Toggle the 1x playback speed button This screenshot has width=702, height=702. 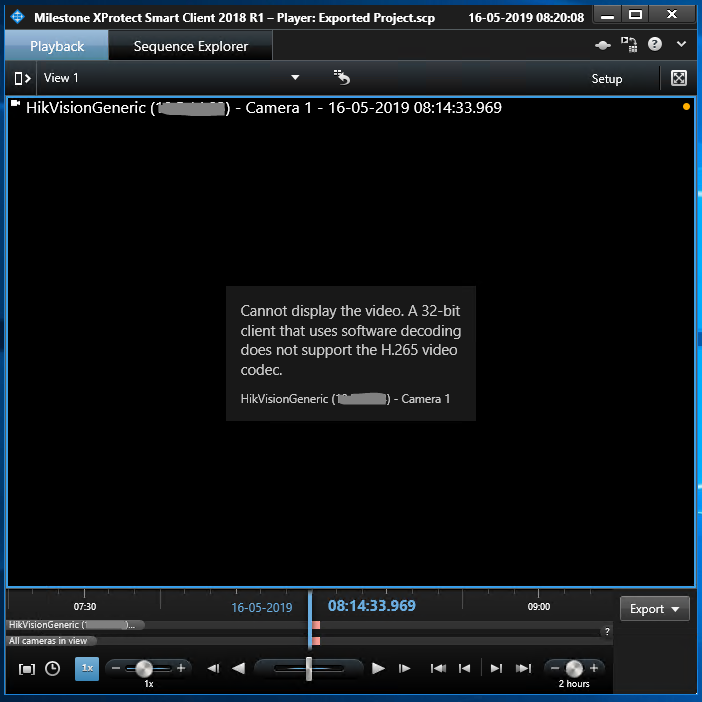click(x=87, y=668)
